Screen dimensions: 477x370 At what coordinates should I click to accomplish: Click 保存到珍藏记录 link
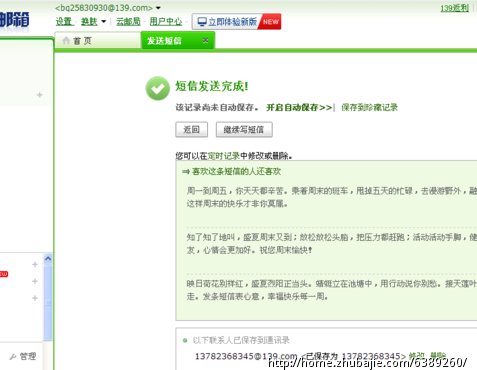369,107
